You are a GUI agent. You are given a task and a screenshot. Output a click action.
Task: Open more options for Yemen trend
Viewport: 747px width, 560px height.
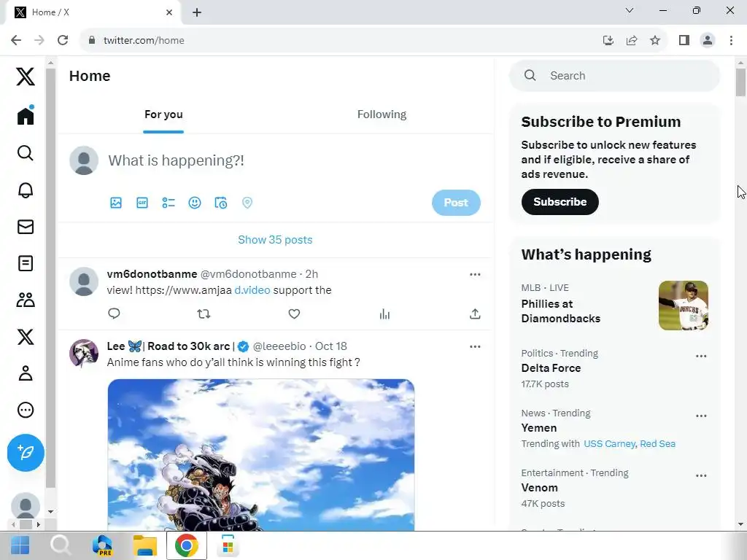[701, 416]
